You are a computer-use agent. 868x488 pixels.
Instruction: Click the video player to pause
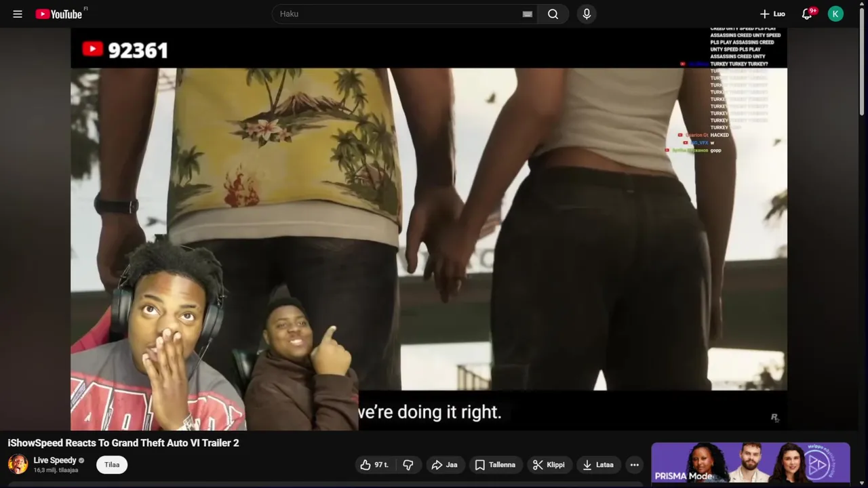point(429,229)
